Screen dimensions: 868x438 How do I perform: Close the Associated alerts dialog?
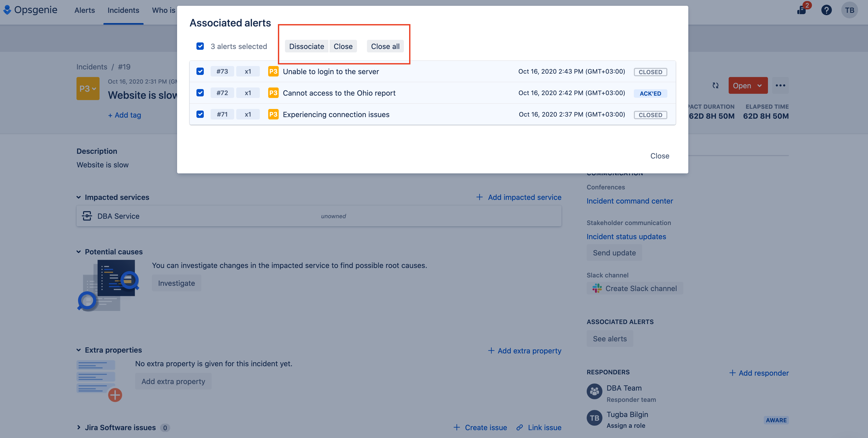(660, 156)
